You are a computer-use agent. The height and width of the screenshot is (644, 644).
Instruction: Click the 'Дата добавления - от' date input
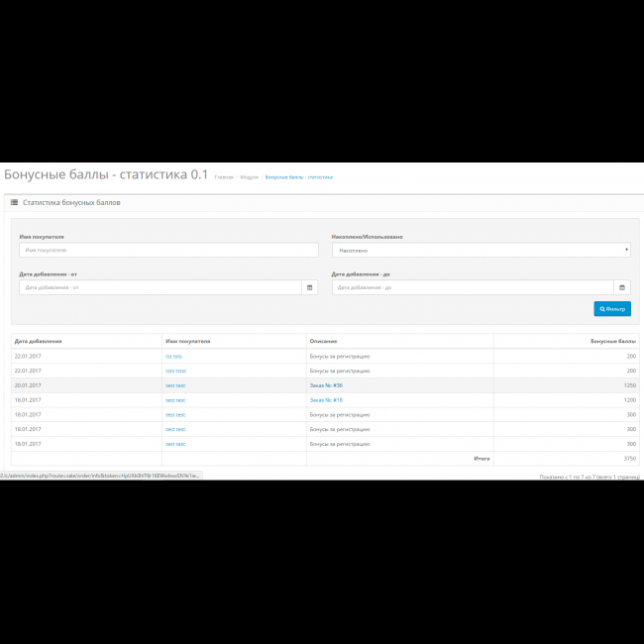pos(160,287)
